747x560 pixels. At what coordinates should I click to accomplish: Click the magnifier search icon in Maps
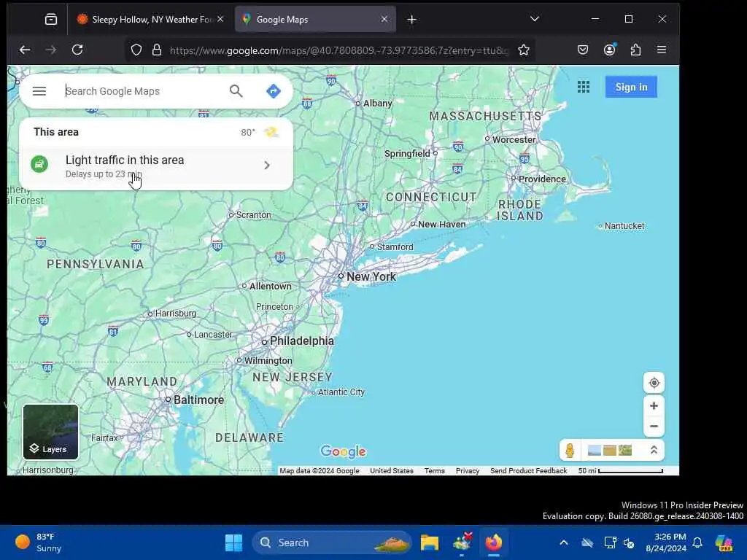coord(236,91)
